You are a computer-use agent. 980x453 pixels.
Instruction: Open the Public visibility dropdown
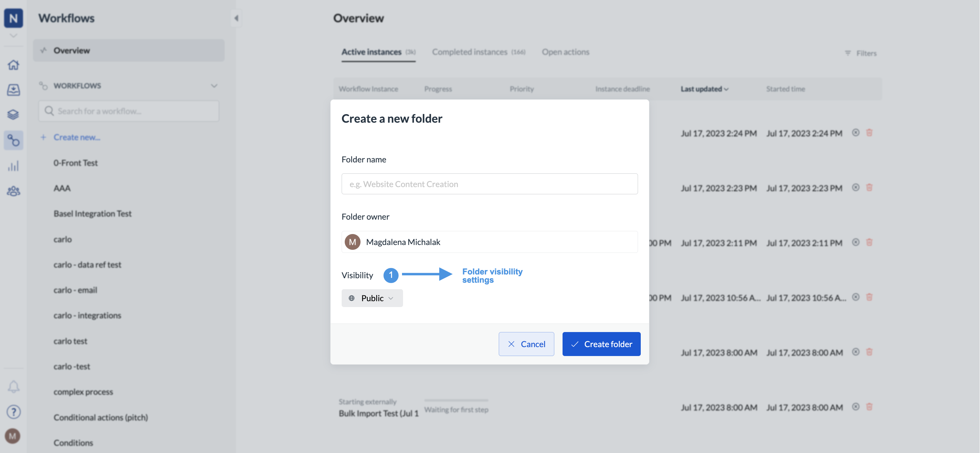click(372, 298)
